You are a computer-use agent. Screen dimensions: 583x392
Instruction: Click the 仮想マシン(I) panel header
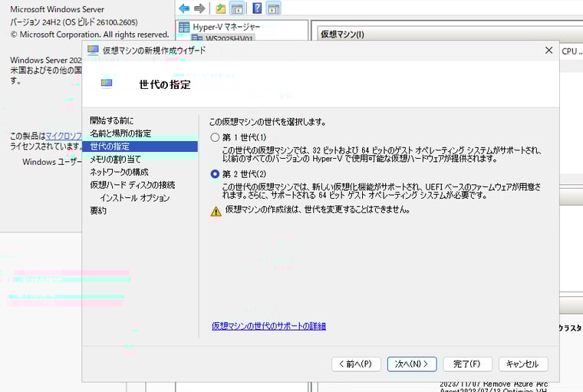(342, 35)
